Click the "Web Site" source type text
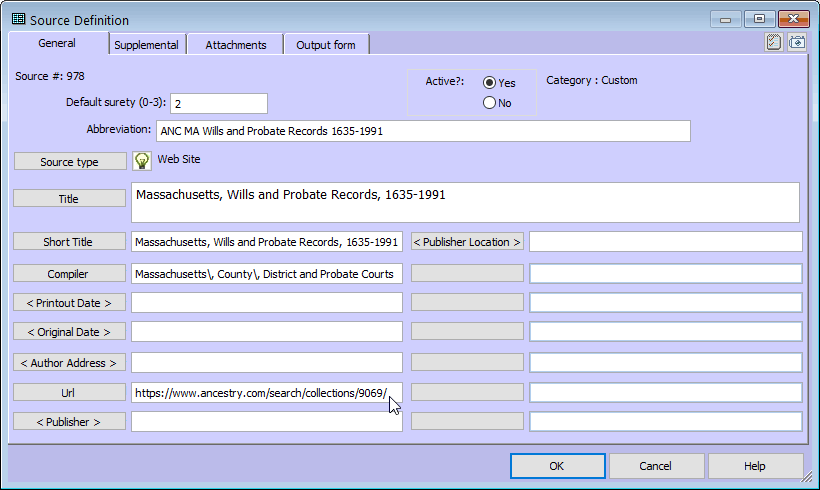This screenshot has width=820, height=490. (179, 159)
